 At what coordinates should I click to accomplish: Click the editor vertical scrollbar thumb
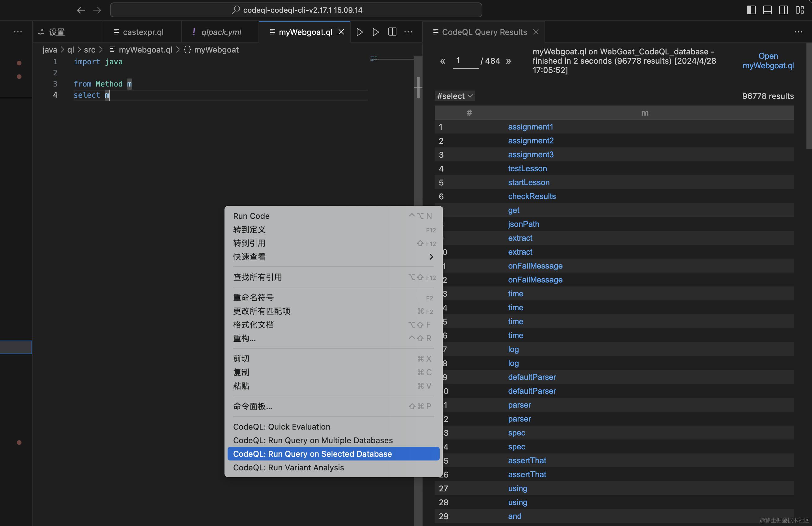(x=418, y=87)
